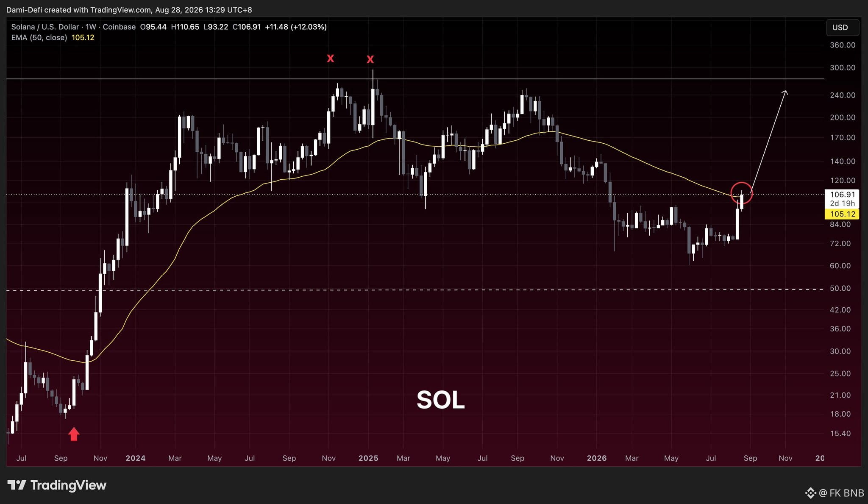Select the red up arrow drawing on chart
The height and width of the screenshot is (504, 868).
[x=74, y=434]
